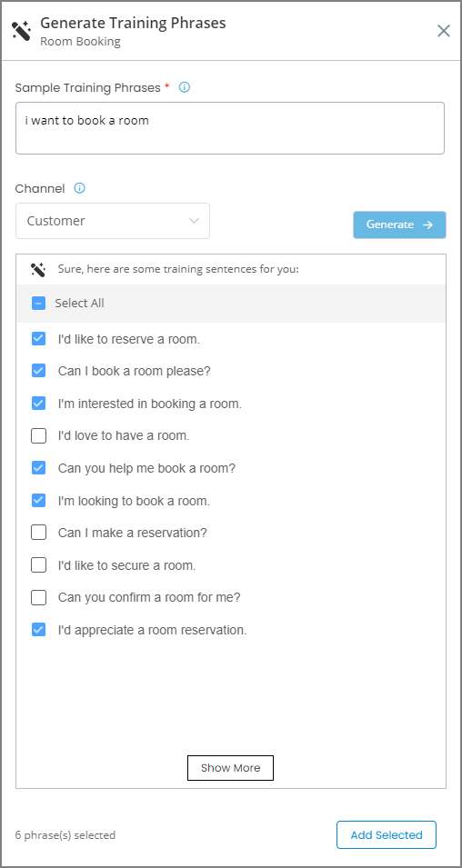Toggle the Select All checkbox
This screenshot has width=462, height=868.
(x=38, y=303)
